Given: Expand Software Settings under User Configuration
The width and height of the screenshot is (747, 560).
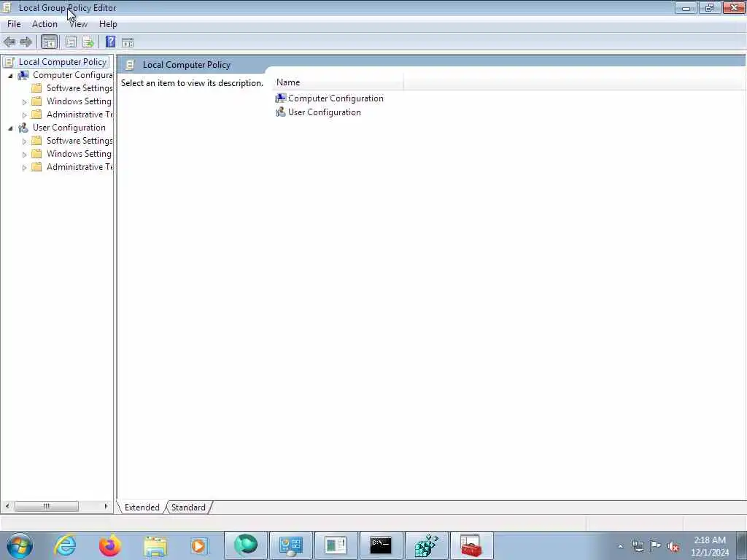Looking at the screenshot, I should coord(24,141).
